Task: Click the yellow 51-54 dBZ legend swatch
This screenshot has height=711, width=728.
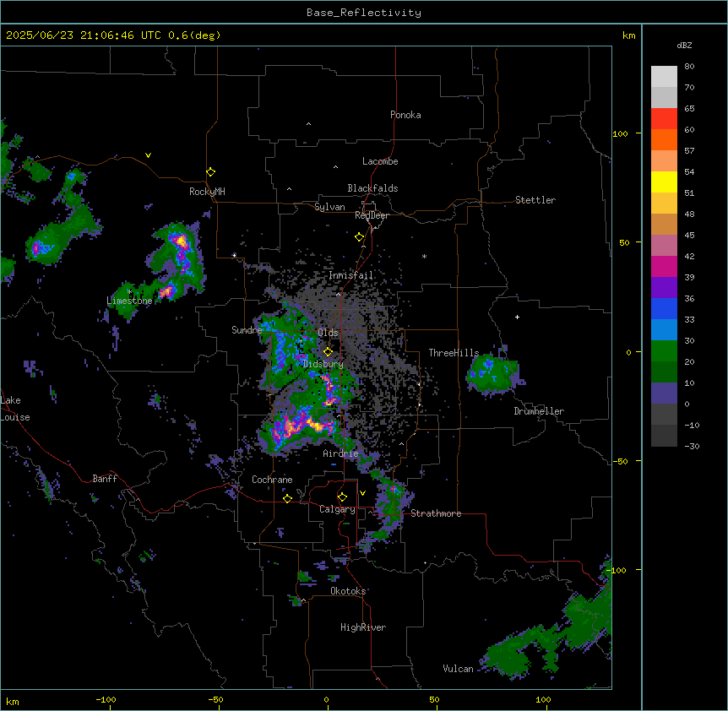Action: (664, 182)
